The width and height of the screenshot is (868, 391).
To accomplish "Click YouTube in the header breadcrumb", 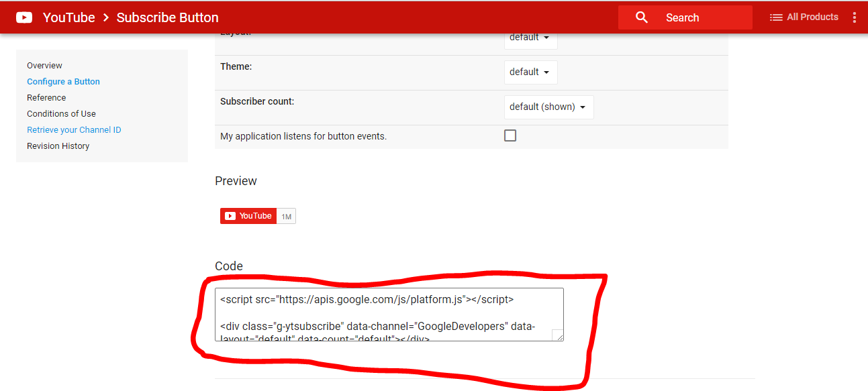I will [68, 17].
